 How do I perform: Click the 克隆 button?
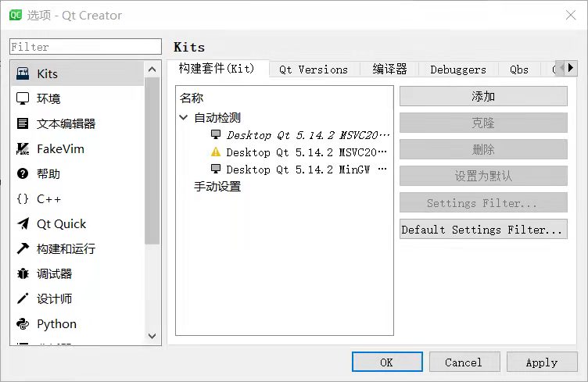click(x=483, y=123)
